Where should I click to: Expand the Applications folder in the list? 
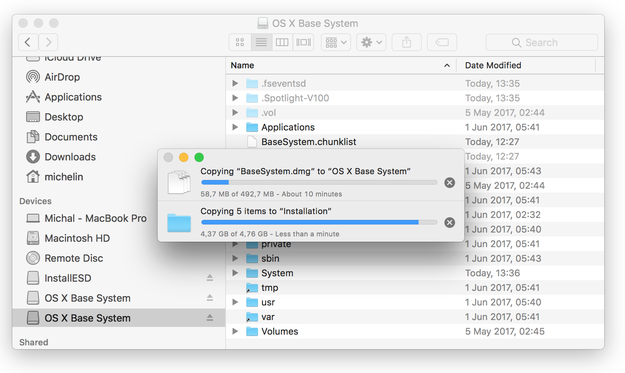click(x=235, y=127)
